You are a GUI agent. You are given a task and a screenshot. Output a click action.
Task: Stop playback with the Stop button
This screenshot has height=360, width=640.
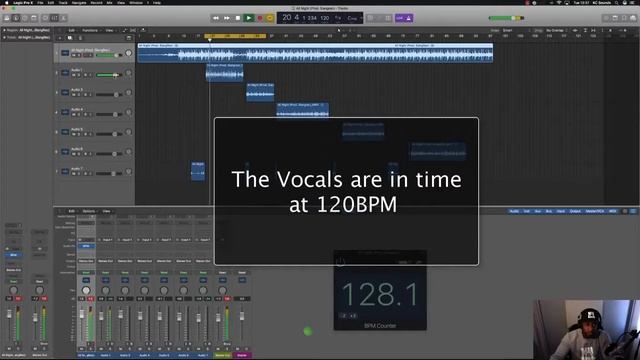(238, 18)
